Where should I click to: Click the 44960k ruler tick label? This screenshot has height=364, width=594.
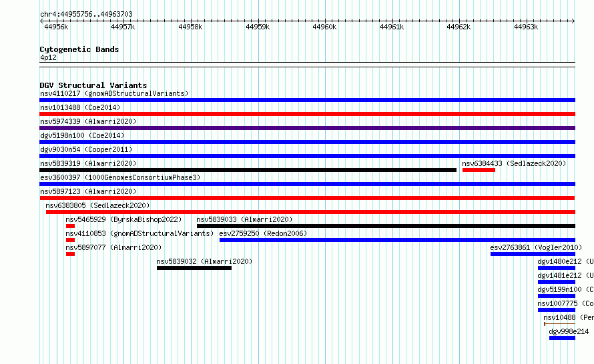tap(324, 27)
